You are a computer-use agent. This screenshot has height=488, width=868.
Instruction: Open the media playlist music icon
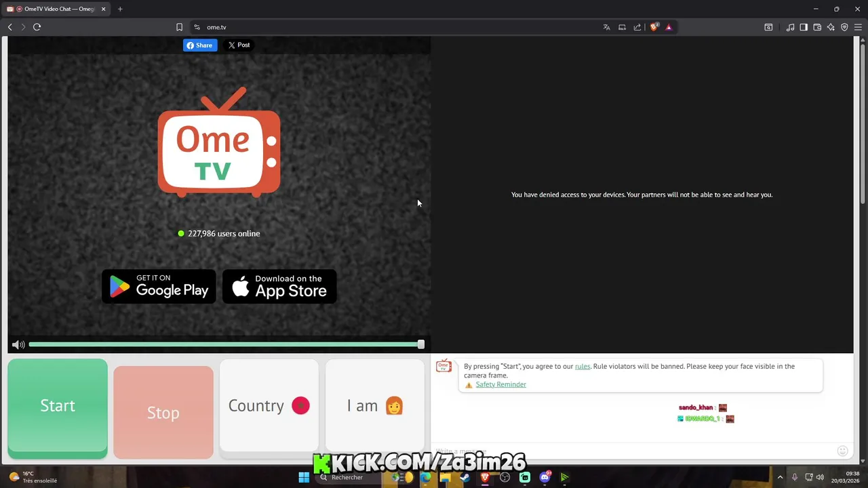pos(790,27)
